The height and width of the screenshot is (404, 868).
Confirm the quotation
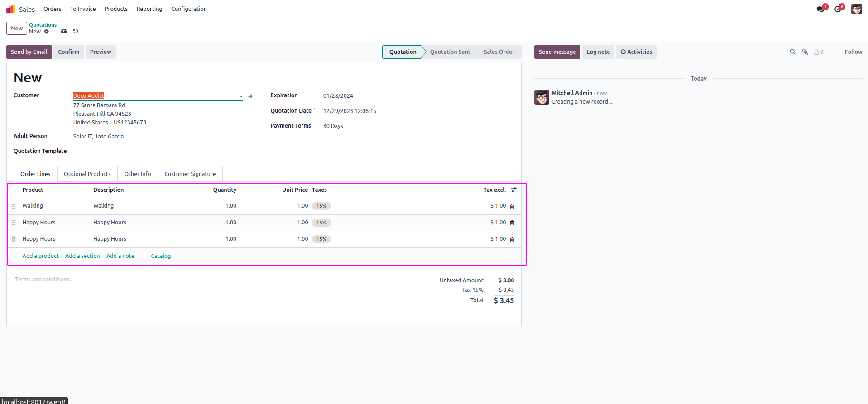click(x=68, y=52)
